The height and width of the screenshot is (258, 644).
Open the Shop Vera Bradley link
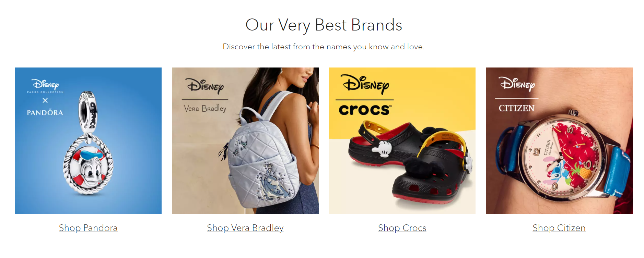pos(245,228)
